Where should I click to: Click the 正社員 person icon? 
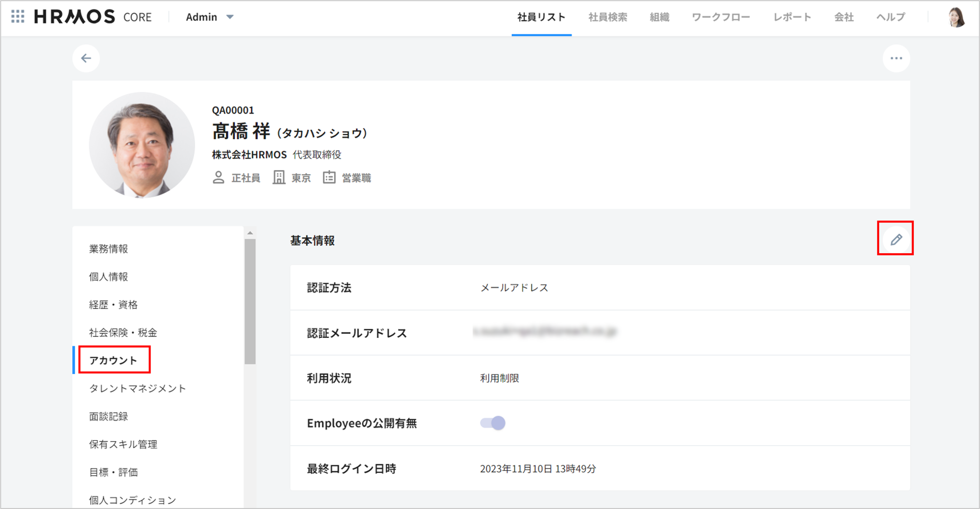tap(219, 177)
